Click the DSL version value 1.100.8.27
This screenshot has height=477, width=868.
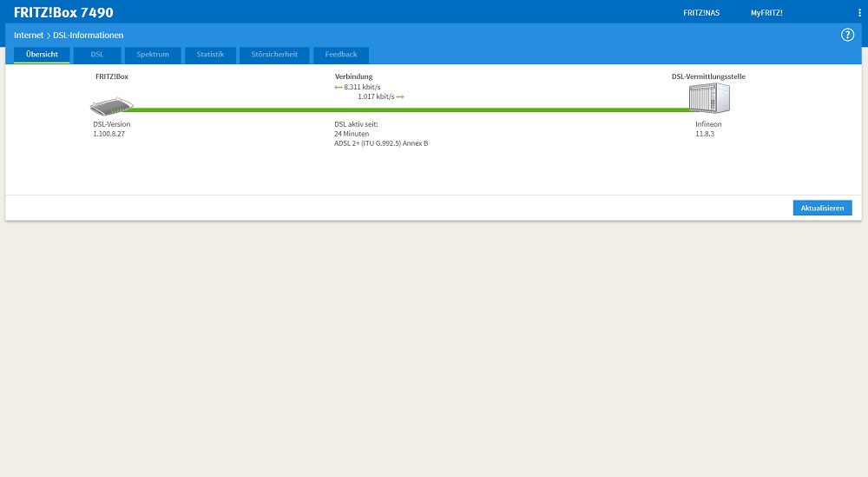(109, 134)
